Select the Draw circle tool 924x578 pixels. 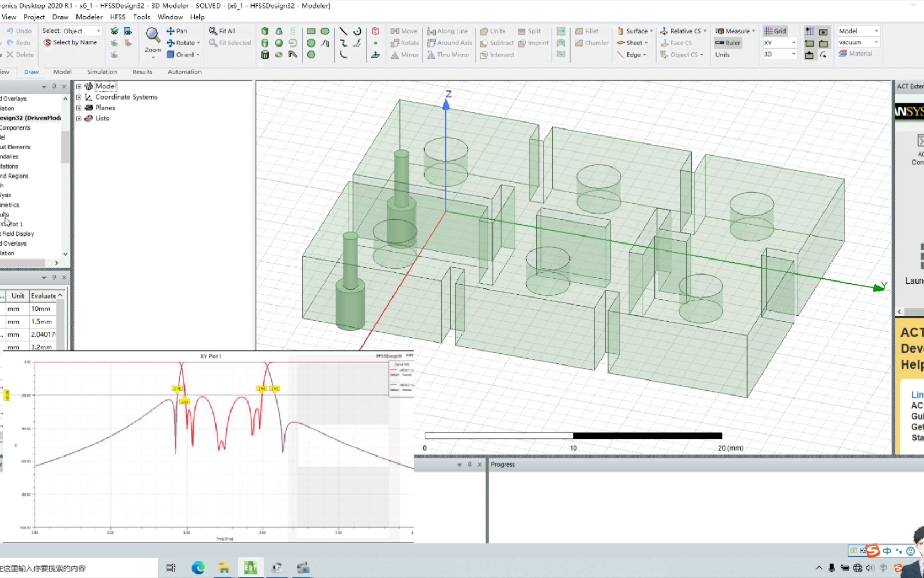click(x=311, y=43)
